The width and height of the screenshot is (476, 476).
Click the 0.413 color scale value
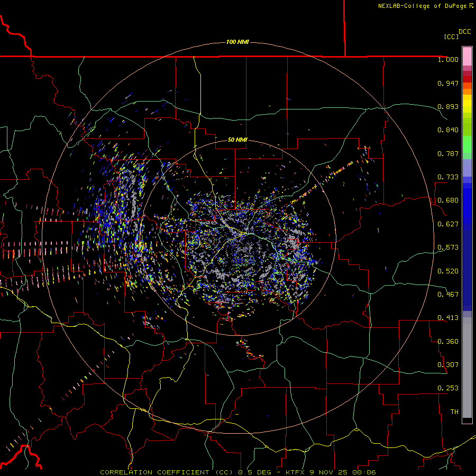pos(448,318)
